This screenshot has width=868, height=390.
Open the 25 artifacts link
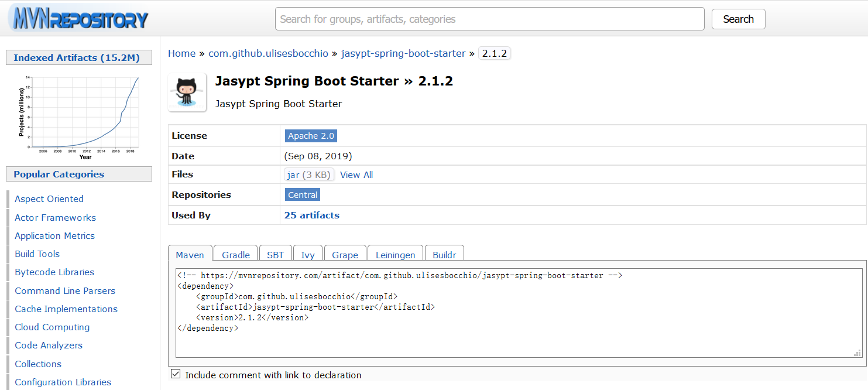(x=312, y=215)
